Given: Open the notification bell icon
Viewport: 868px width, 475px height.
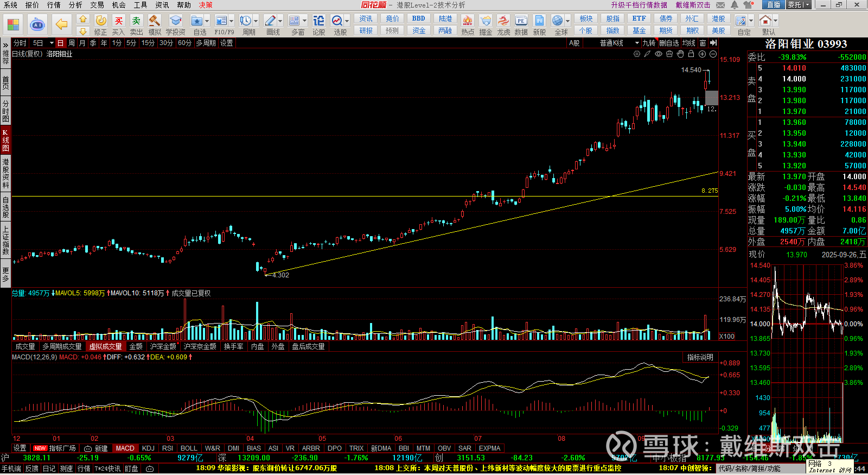Looking at the screenshot, I should 734,5.
